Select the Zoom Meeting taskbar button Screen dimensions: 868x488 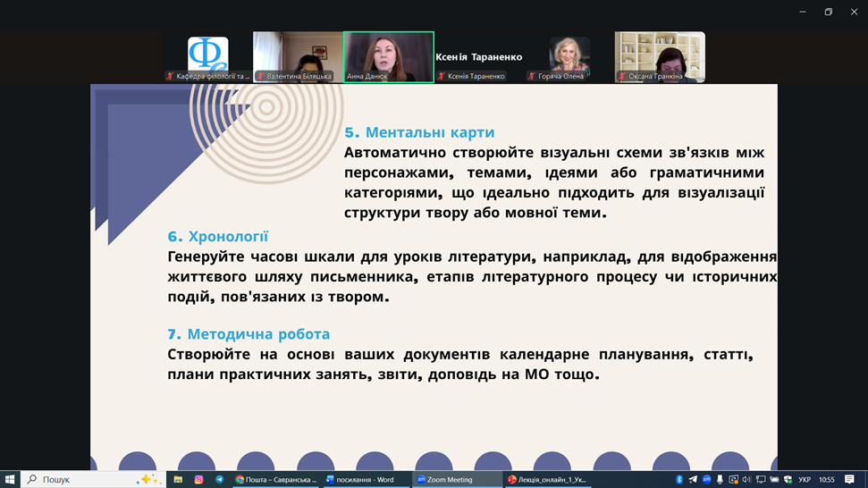454,480
